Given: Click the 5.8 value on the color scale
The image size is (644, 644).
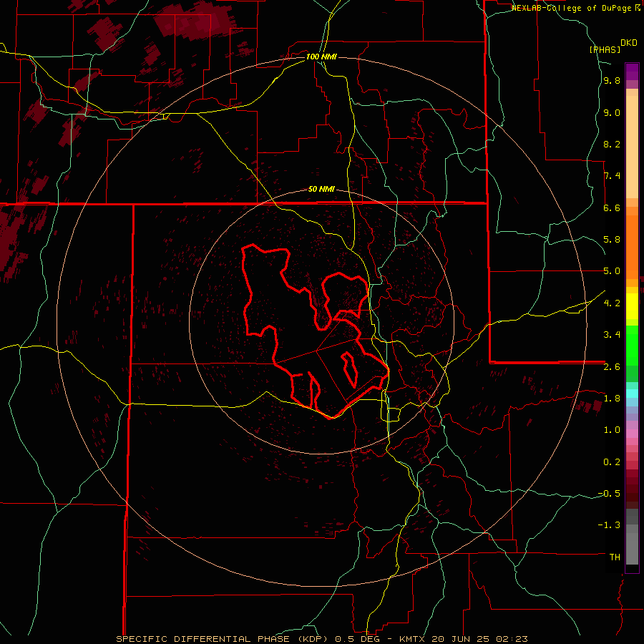Looking at the screenshot, I should [x=612, y=240].
